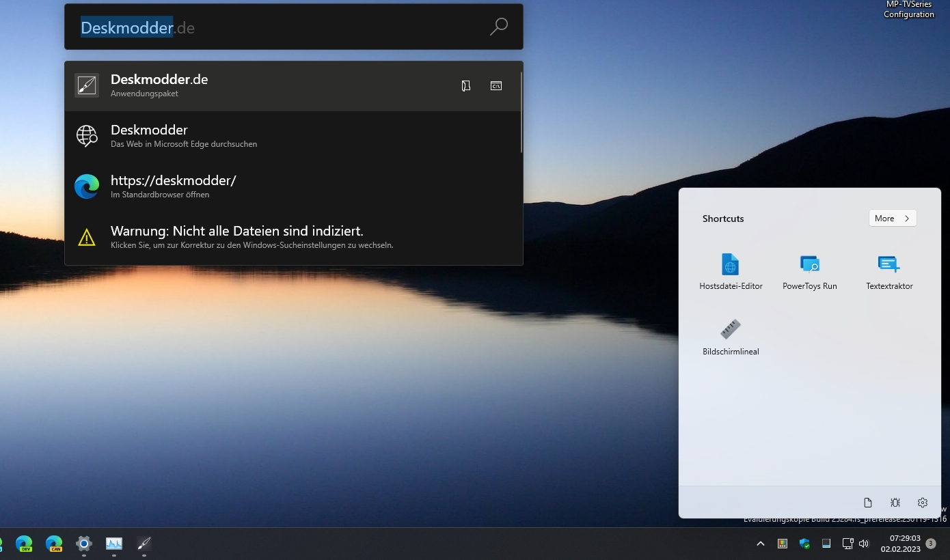Open the Deskmodder.de Anwendungspaket result
This screenshot has height=560, width=950.
(293, 86)
